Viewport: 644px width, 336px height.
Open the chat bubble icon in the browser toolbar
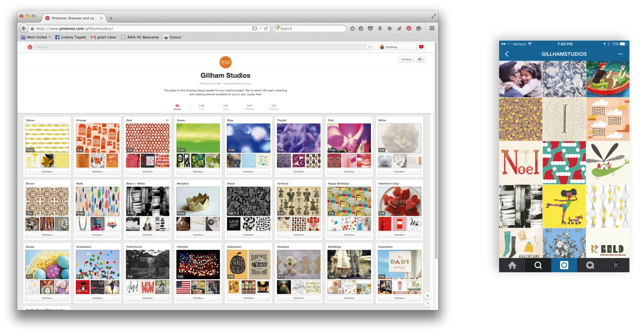click(419, 29)
